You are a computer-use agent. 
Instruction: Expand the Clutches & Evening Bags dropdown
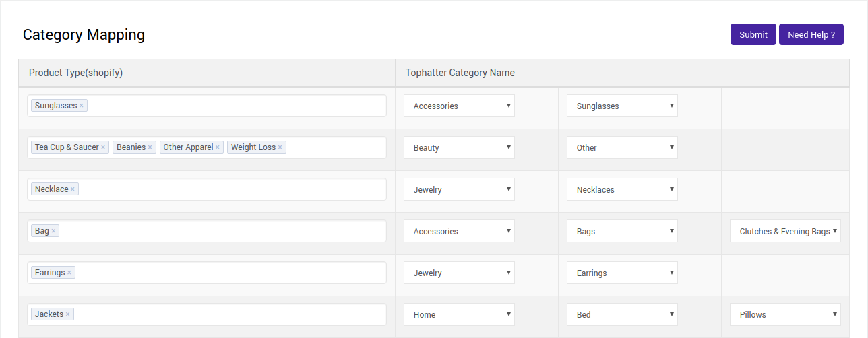785,231
